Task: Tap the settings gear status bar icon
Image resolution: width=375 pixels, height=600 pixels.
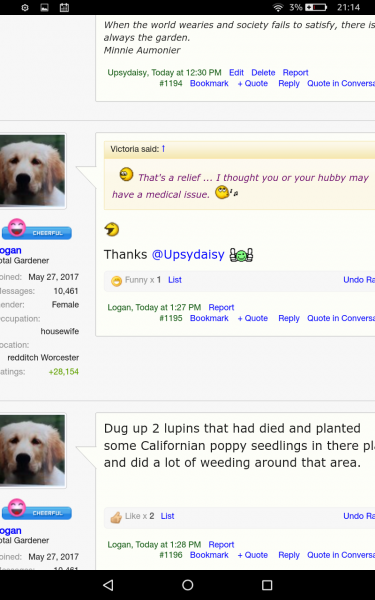Action: coord(25,7)
